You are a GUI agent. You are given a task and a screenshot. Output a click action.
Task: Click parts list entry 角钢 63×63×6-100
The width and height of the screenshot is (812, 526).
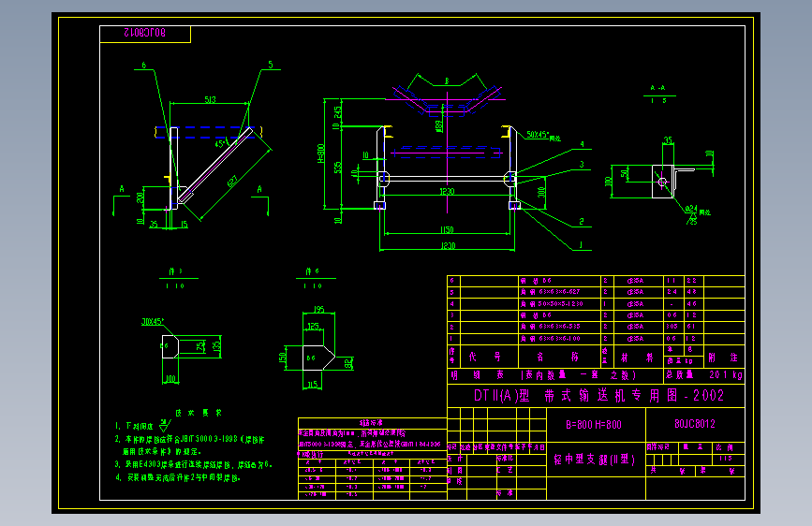click(550, 339)
